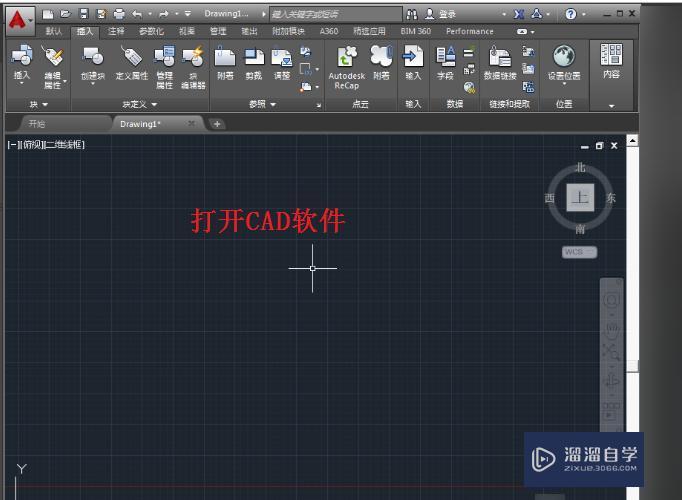
Task: Click the 附着 point cloud attach icon
Action: (381, 56)
